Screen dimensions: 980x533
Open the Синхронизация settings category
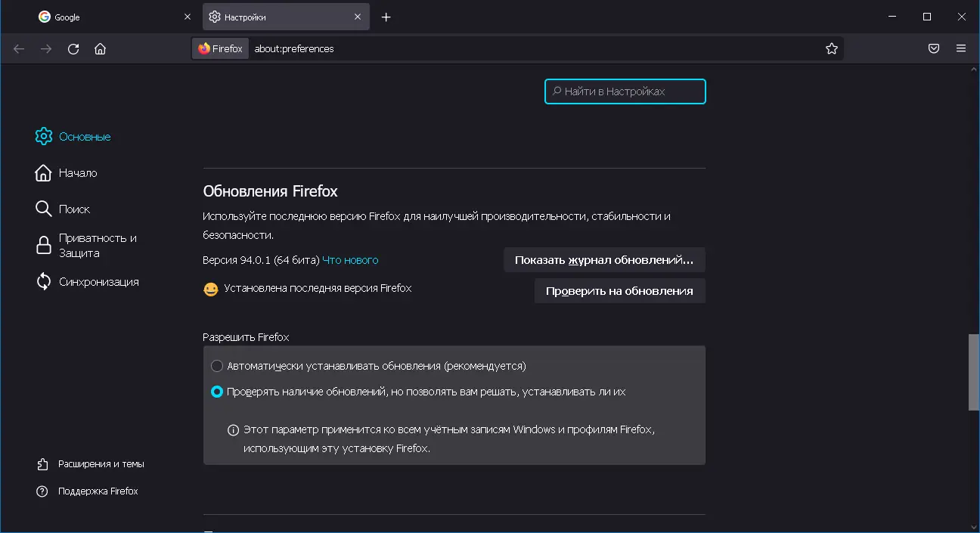pos(98,282)
